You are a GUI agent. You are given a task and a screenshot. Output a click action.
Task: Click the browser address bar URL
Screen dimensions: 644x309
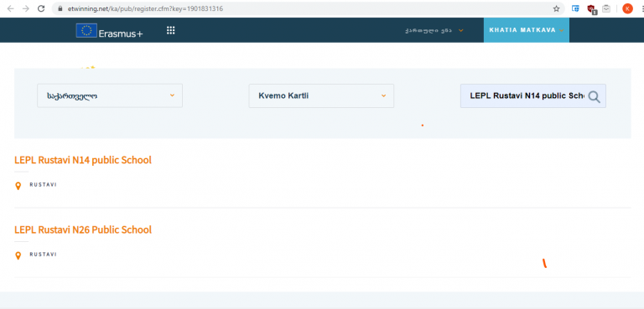(146, 8)
